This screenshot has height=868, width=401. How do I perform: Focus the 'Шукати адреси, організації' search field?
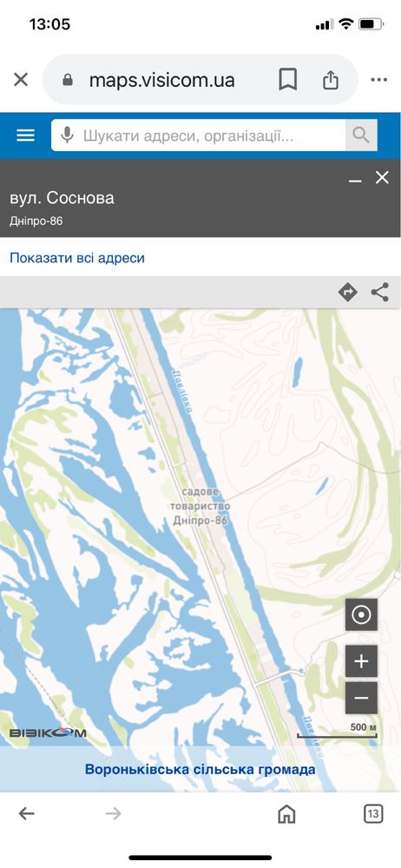pyautogui.click(x=199, y=135)
